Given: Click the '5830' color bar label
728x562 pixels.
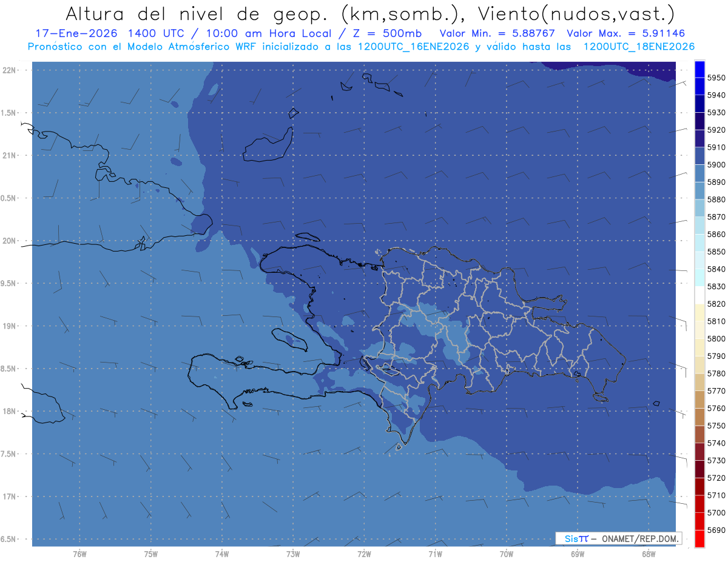Looking at the screenshot, I should tap(716, 286).
